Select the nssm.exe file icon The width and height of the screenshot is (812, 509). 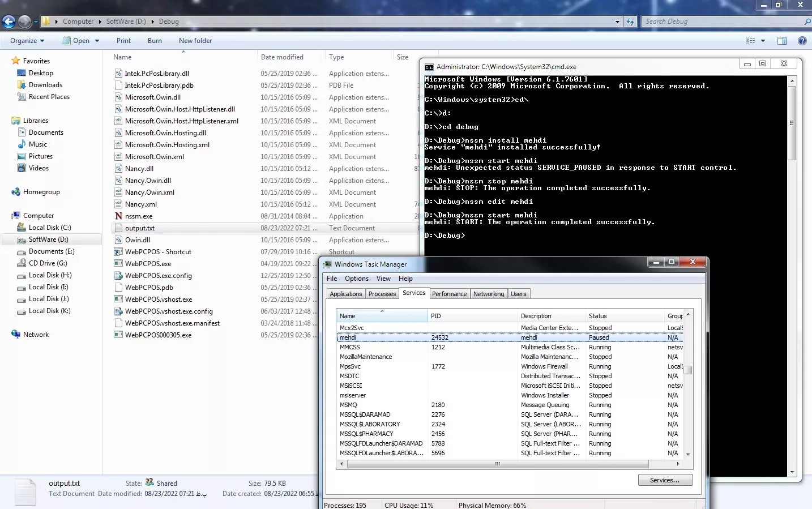(x=118, y=216)
